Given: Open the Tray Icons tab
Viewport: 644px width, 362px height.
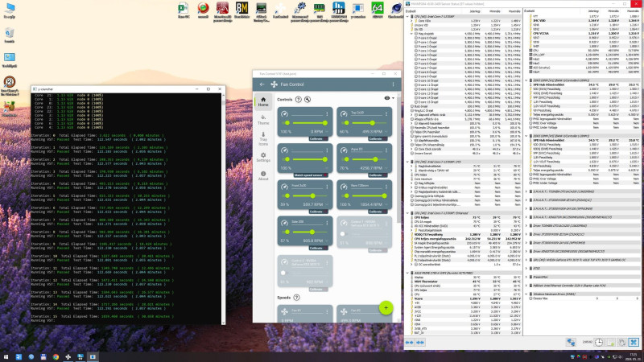Looking at the screenshot, I should click(x=263, y=138).
